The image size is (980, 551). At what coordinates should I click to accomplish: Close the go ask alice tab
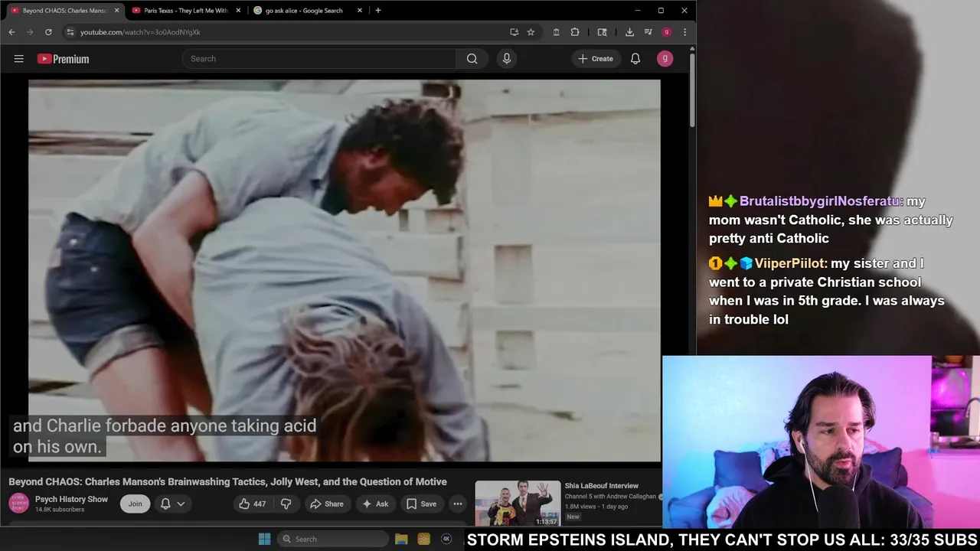360,11
